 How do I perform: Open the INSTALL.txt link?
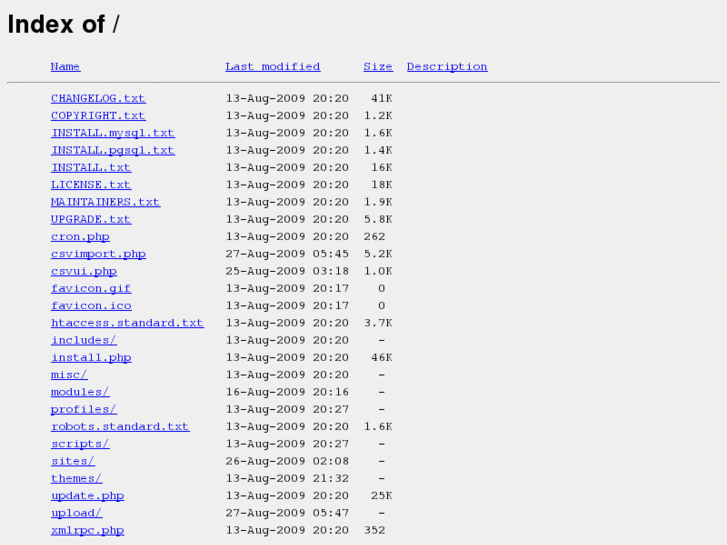point(91,167)
